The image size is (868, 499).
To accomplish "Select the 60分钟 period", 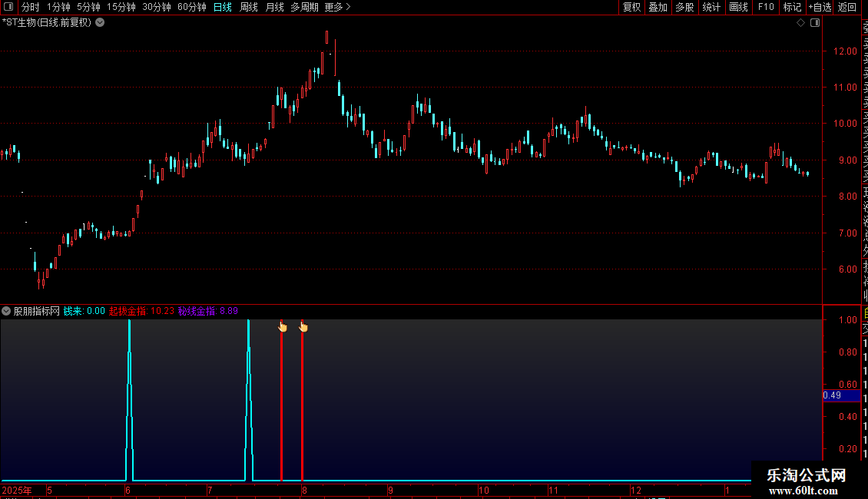I will (192, 7).
